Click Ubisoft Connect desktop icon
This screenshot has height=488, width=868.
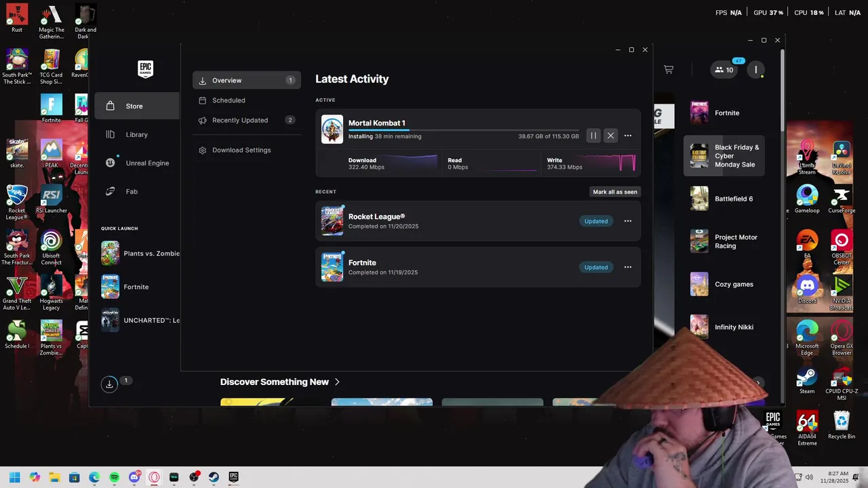pos(52,247)
